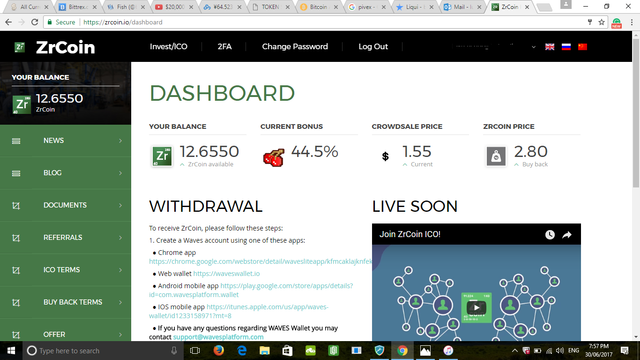Switch language to Chinese via flag
Viewport: 640px width, 360px height.
pos(582,47)
